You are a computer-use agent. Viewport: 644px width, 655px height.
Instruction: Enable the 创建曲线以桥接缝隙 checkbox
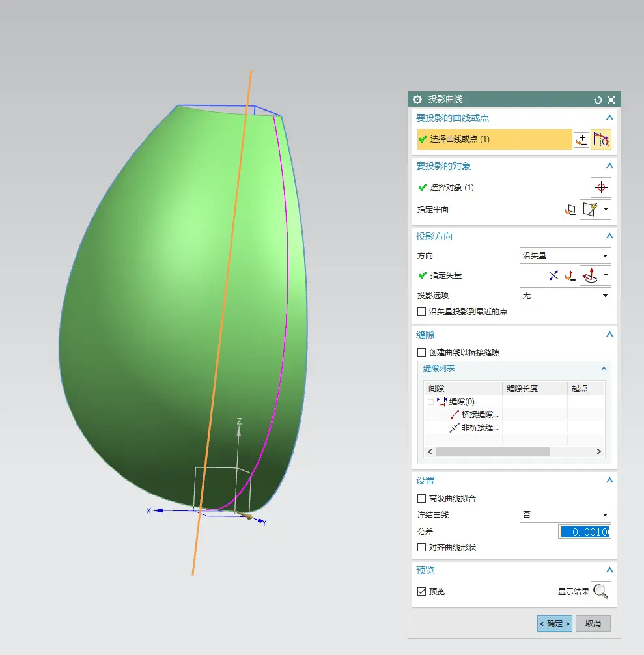coord(422,352)
